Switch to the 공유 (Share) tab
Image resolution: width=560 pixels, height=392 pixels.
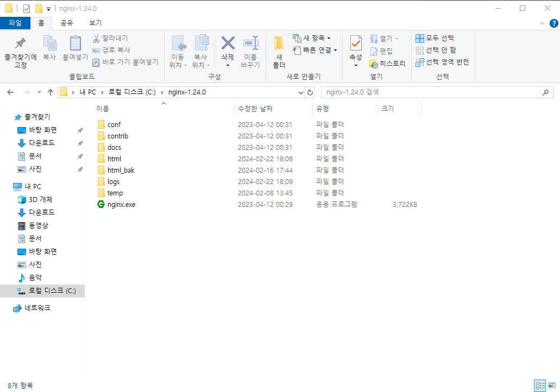click(66, 23)
